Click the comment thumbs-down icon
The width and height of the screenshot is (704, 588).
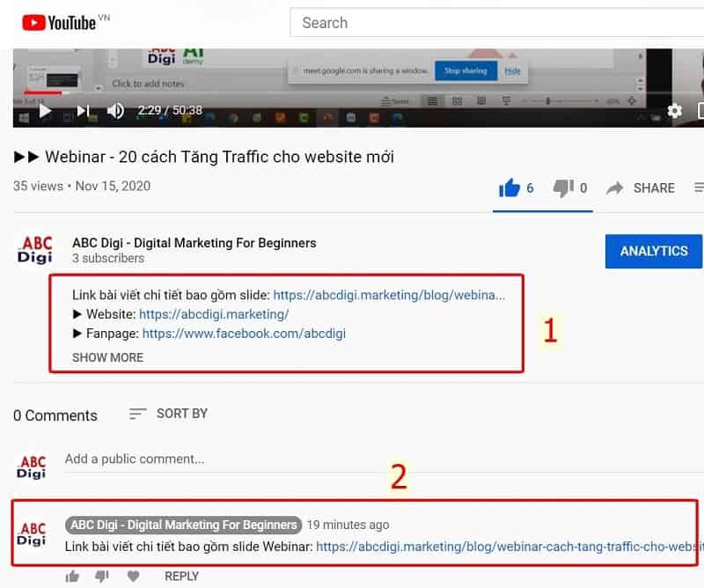[102, 576]
